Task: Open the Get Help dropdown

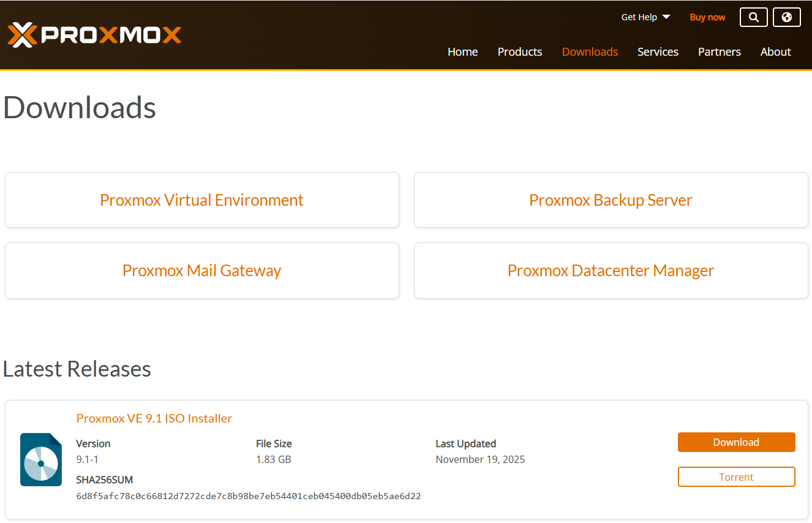Action: point(639,17)
